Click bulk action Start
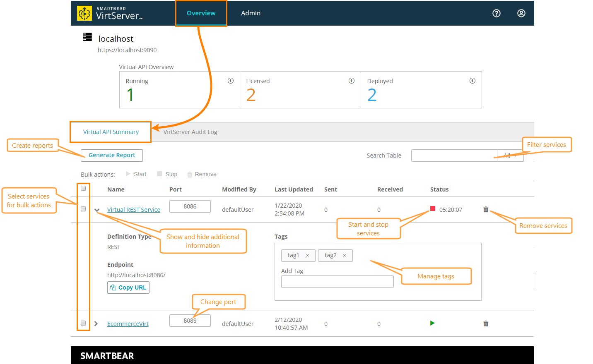The height and width of the screenshot is (364, 593). [x=136, y=174]
